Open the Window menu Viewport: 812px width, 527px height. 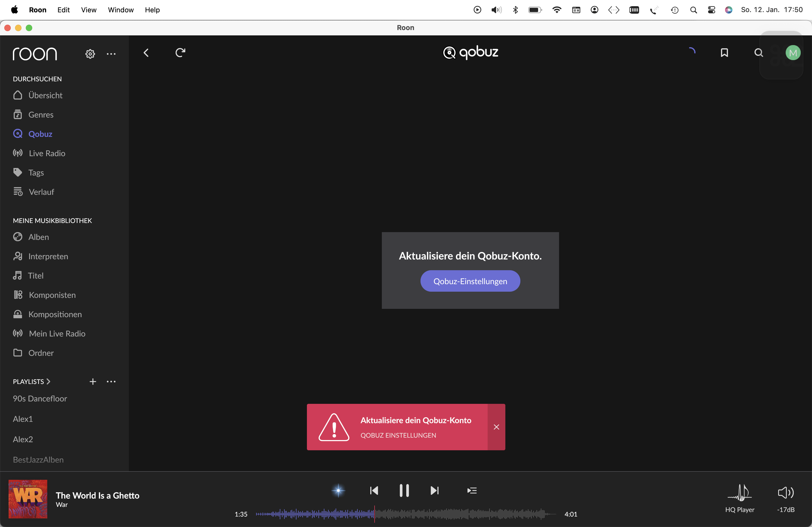[121, 10]
